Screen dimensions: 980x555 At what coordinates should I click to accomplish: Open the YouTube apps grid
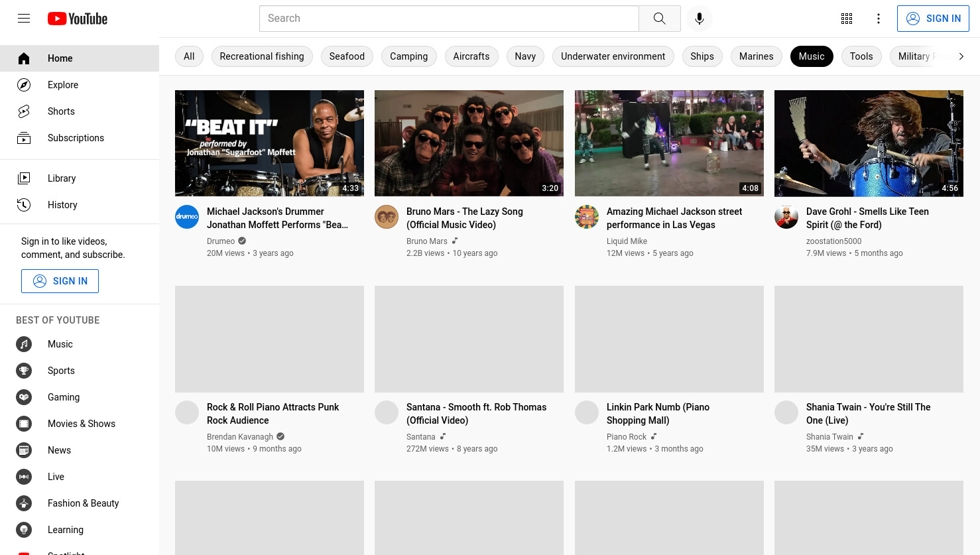click(x=847, y=19)
